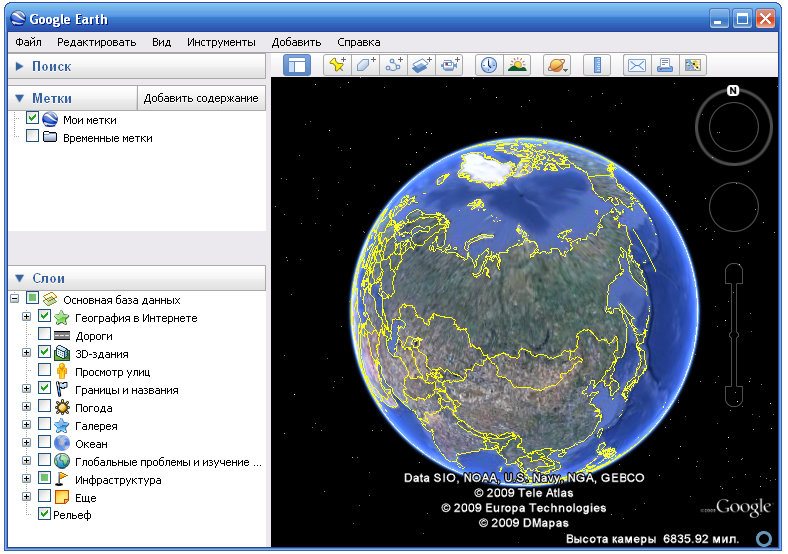Click the streaming status ring indicator
This screenshot has height=554, width=788.
(764, 539)
